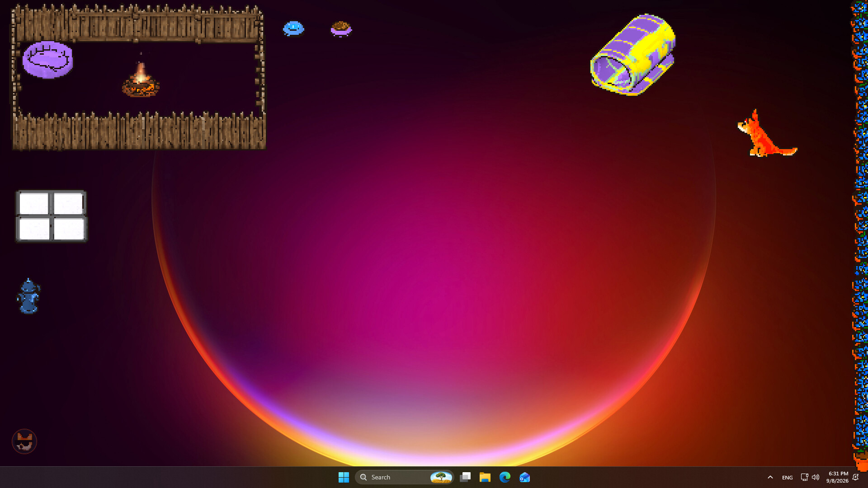Screen dimensions: 868x488
Task: Click the blue fire hydrant
Action: pos(28,296)
